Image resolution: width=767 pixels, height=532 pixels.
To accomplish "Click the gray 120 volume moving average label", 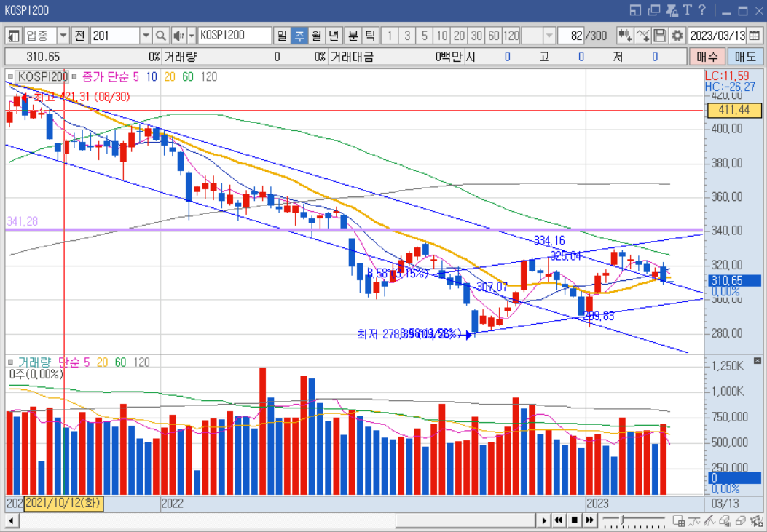I will 142,362.
